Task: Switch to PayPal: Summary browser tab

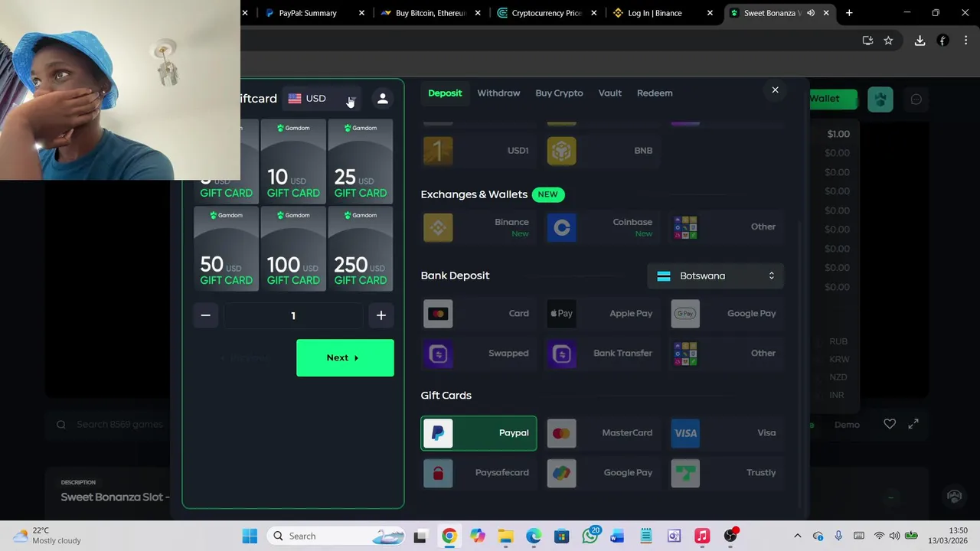Action: point(314,13)
